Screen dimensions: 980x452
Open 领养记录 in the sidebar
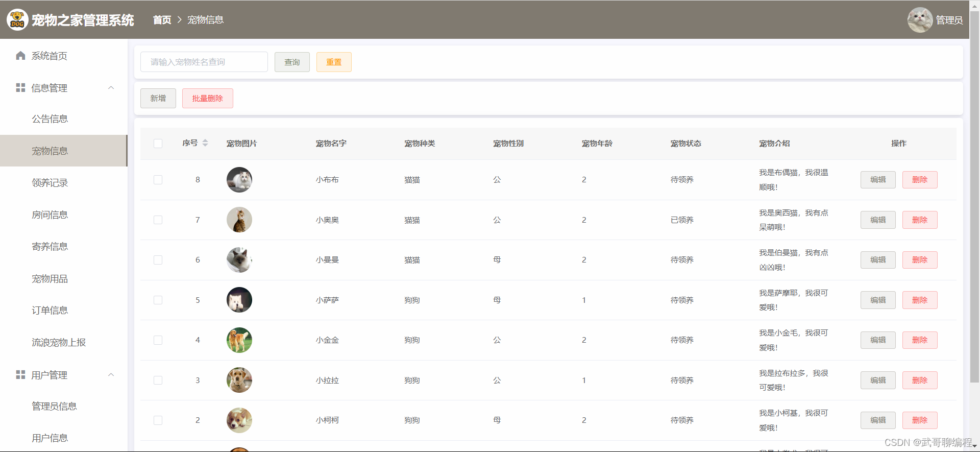click(x=64, y=183)
